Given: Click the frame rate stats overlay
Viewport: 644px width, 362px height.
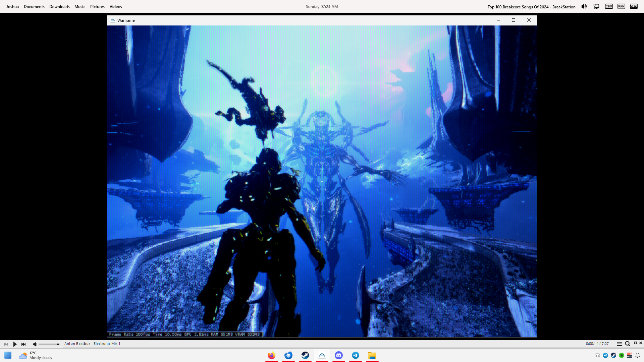Looking at the screenshot, I should (185, 334).
